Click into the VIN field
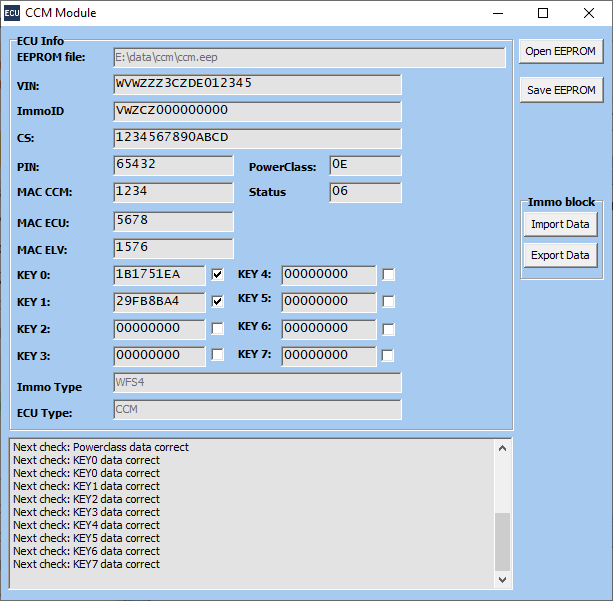Image resolution: width=613 pixels, height=601 pixels. pyautogui.click(x=257, y=84)
